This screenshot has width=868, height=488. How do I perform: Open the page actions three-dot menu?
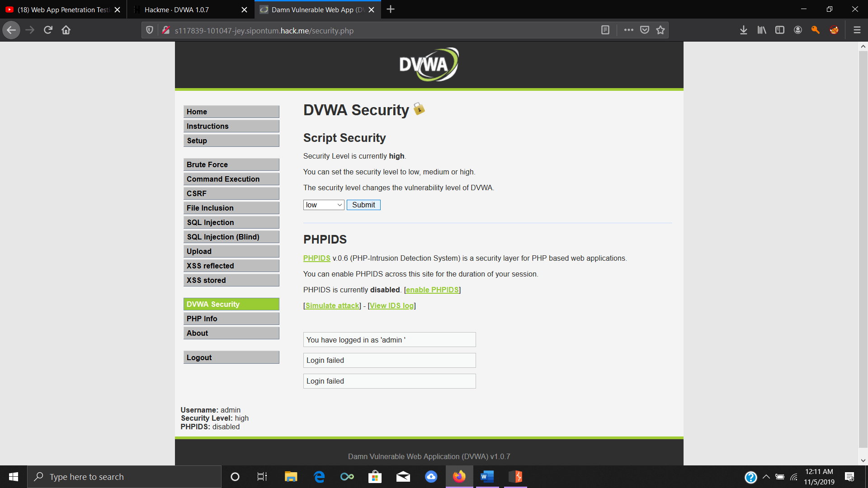coord(628,30)
